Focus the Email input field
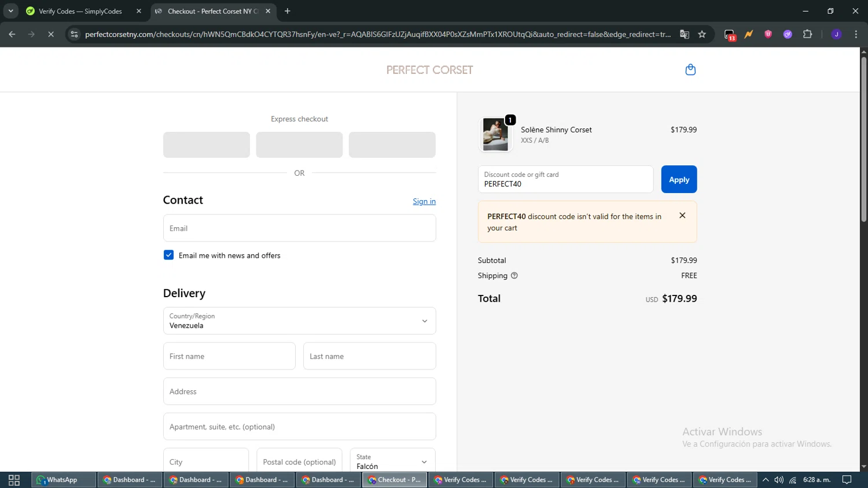The image size is (868, 488). [x=299, y=228]
